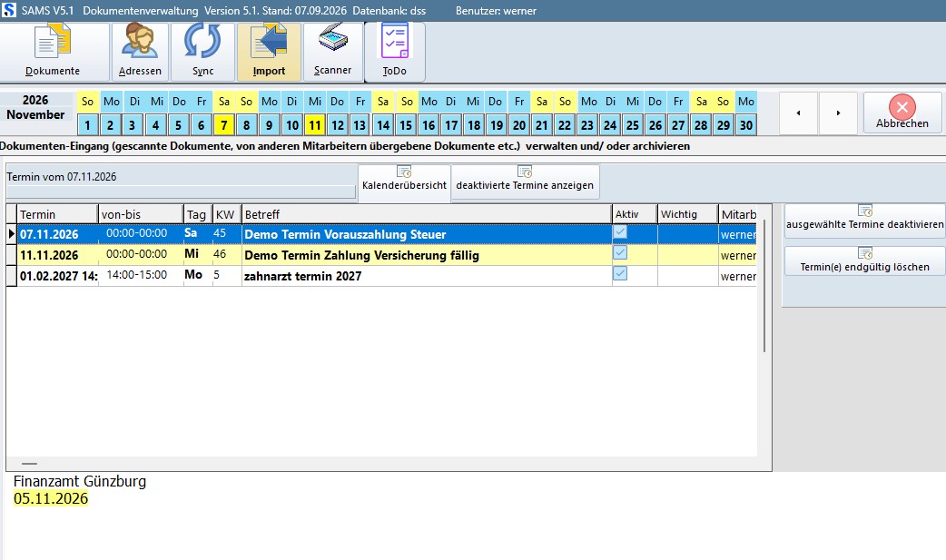The height and width of the screenshot is (560, 946).
Task: Click highlighted date '05.11.2026' in note text
Action: tap(51, 498)
